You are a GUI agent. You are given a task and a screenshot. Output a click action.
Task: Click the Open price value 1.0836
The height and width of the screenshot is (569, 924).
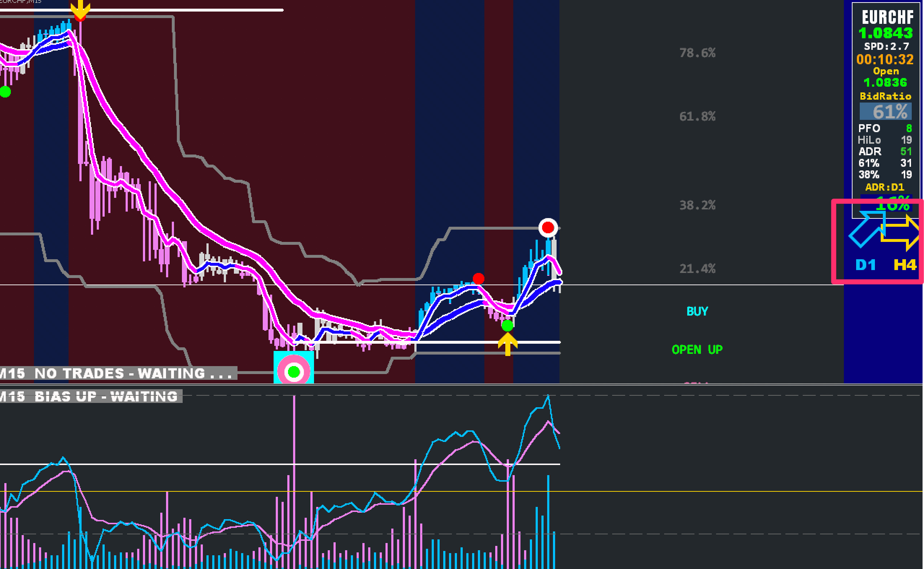[885, 82]
